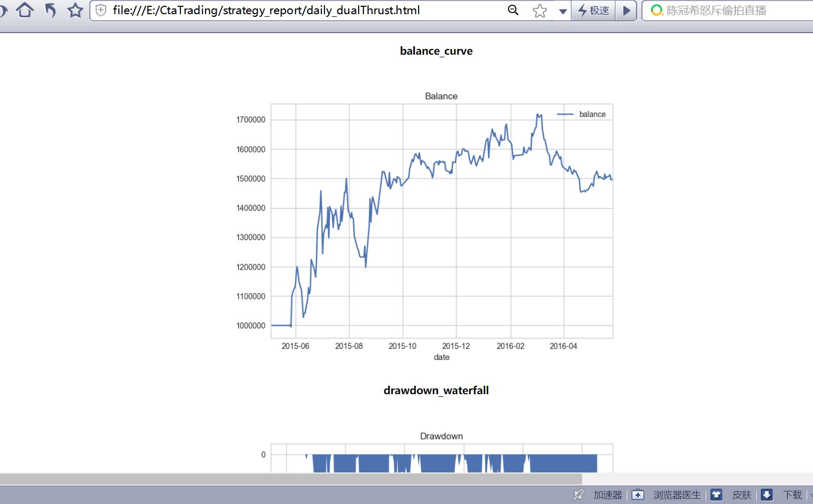
Task: Click the balance legend line swatch
Action: pyautogui.click(x=565, y=114)
